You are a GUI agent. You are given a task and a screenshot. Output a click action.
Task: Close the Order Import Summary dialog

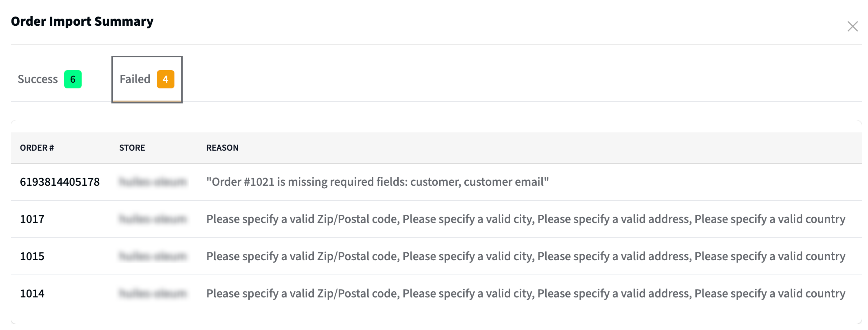point(852,26)
